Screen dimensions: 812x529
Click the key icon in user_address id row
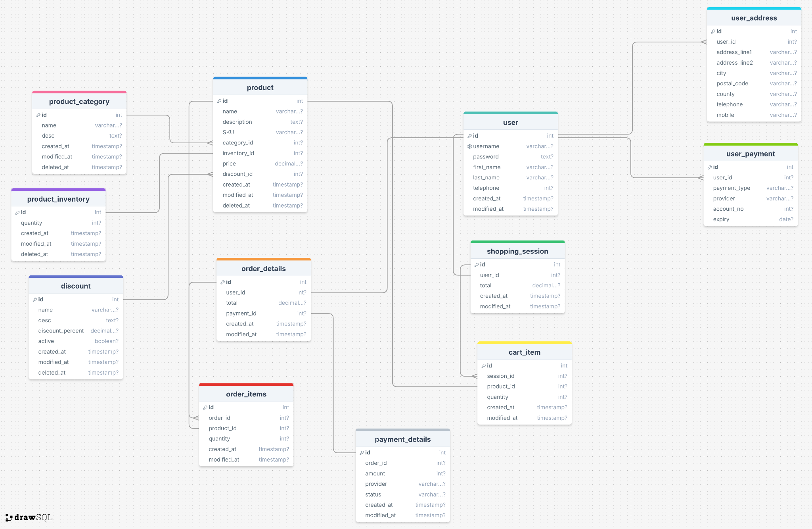coord(713,31)
